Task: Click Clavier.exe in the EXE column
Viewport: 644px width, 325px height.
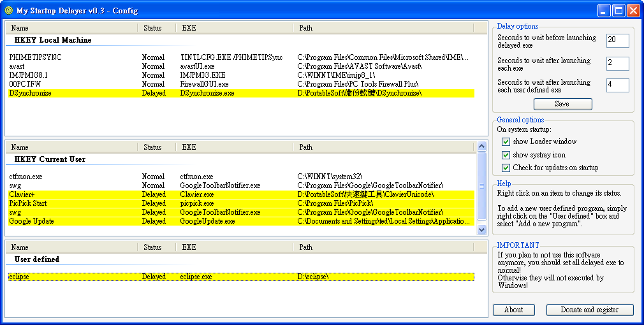Action: coord(197,194)
